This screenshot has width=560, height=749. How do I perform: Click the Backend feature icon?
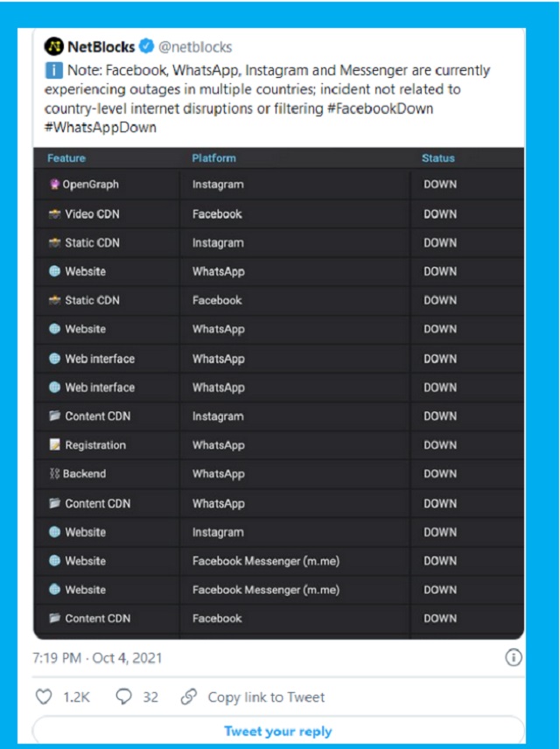54,474
